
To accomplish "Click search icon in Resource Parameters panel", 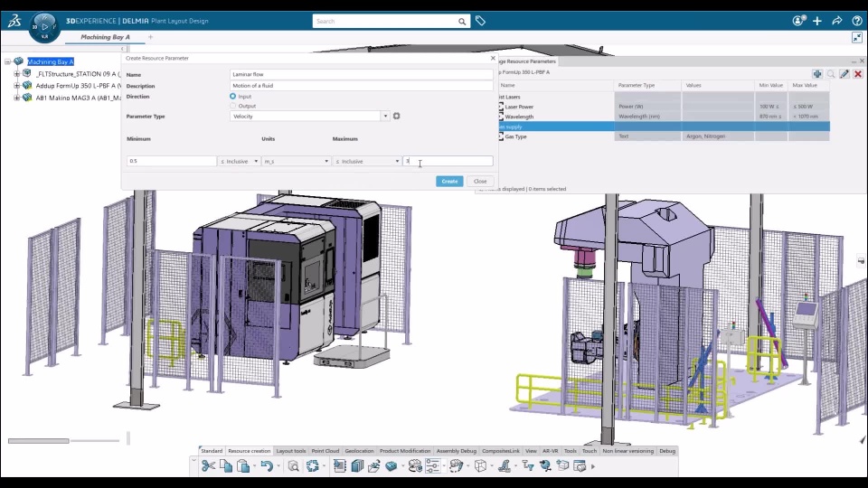I will (831, 73).
